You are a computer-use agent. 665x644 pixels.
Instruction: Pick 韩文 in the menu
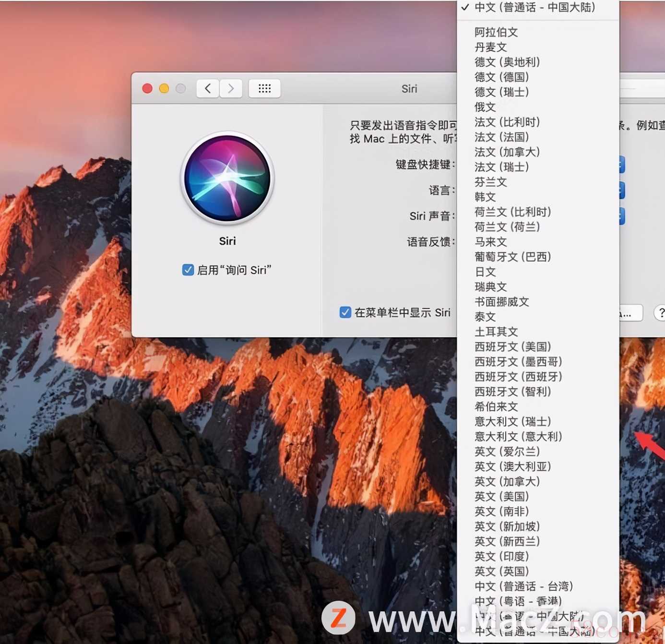click(538, 197)
